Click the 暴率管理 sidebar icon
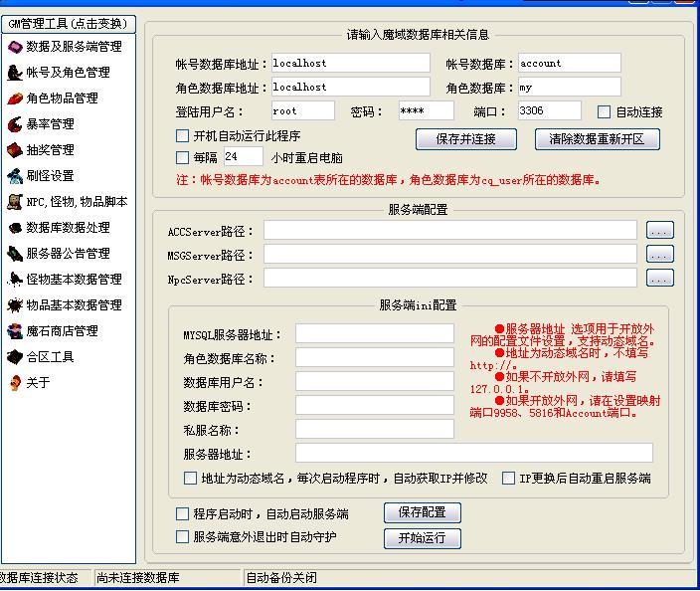This screenshot has width=700, height=591. (15, 124)
